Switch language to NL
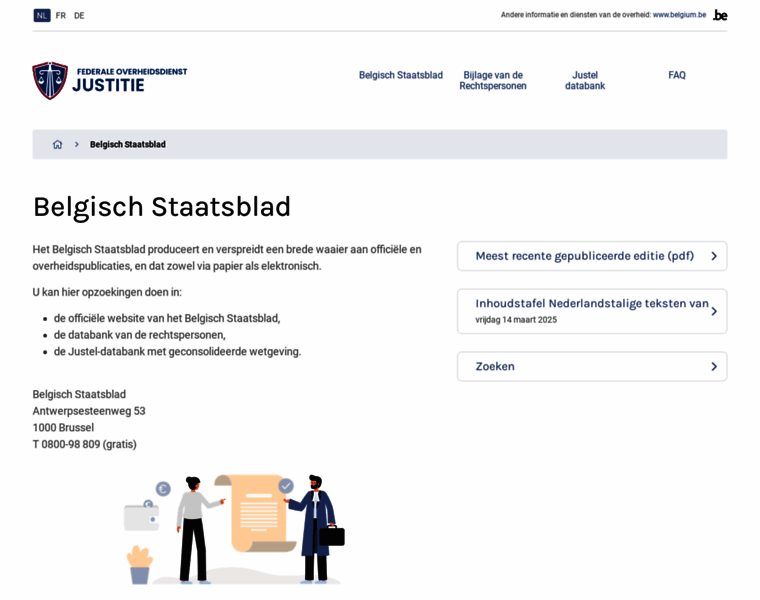 click(42, 16)
